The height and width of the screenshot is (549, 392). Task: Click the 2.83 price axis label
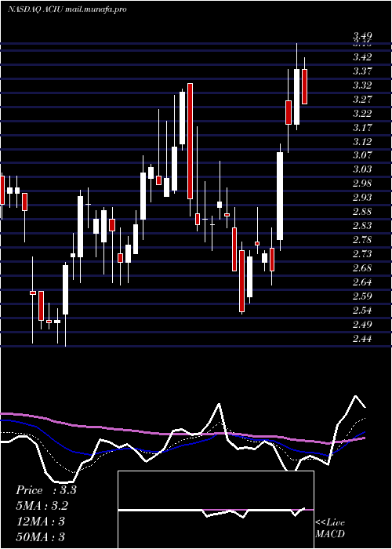pyautogui.click(x=362, y=226)
